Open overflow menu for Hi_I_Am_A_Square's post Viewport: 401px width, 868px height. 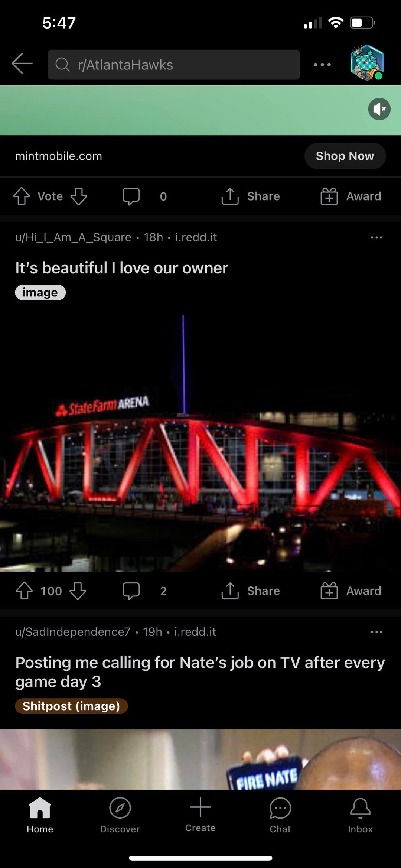coord(376,237)
